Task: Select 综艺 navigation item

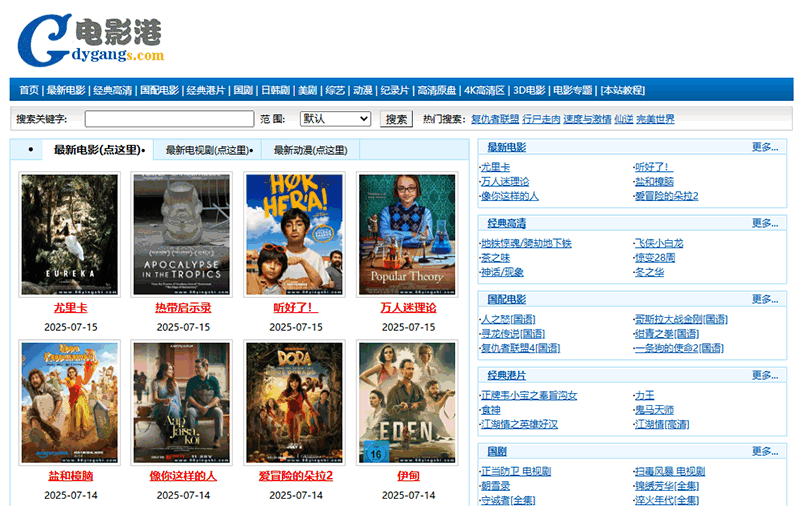Action: (x=335, y=90)
